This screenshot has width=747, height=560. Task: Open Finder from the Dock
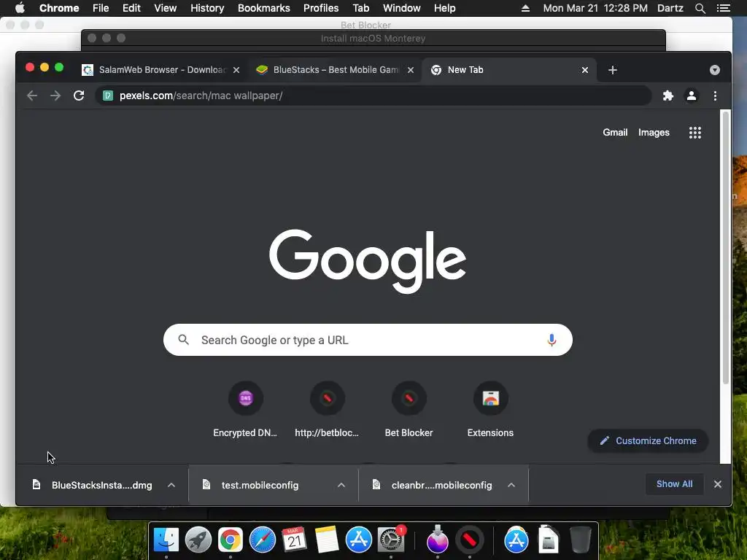pyautogui.click(x=166, y=540)
